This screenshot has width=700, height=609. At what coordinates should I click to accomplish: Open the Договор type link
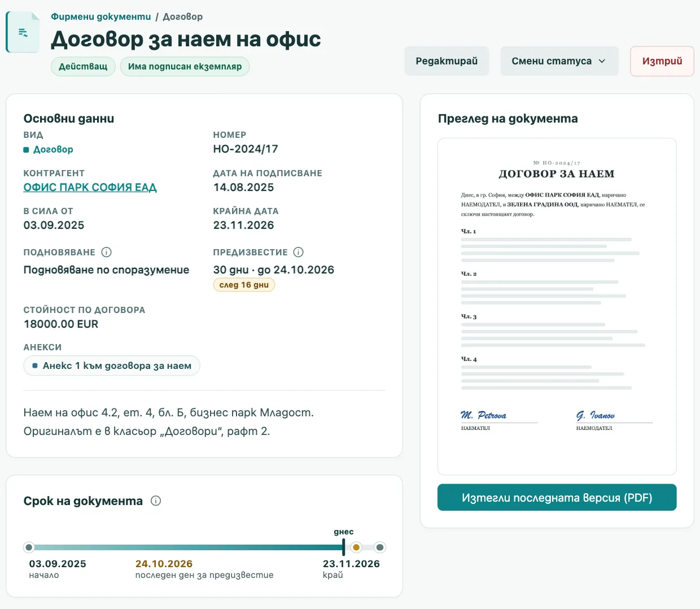click(53, 149)
